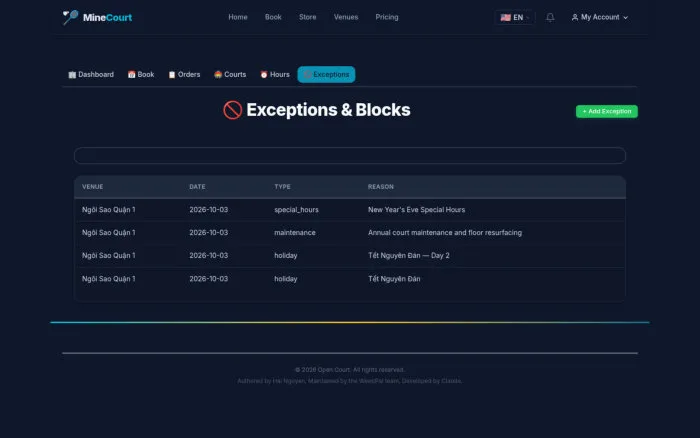Open the Venues nav item
Screen dimensions: 700x438
click(x=346, y=17)
